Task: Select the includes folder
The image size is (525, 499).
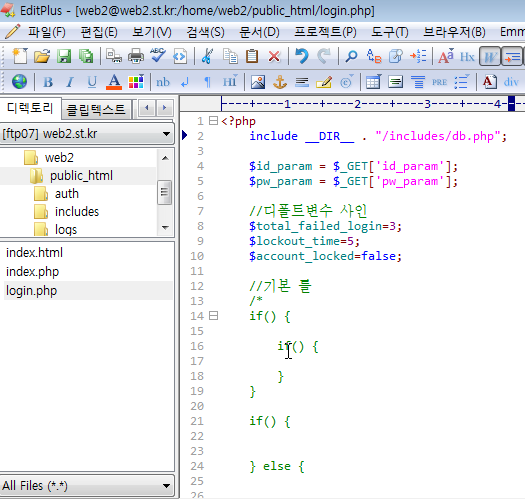Action: (x=77, y=212)
